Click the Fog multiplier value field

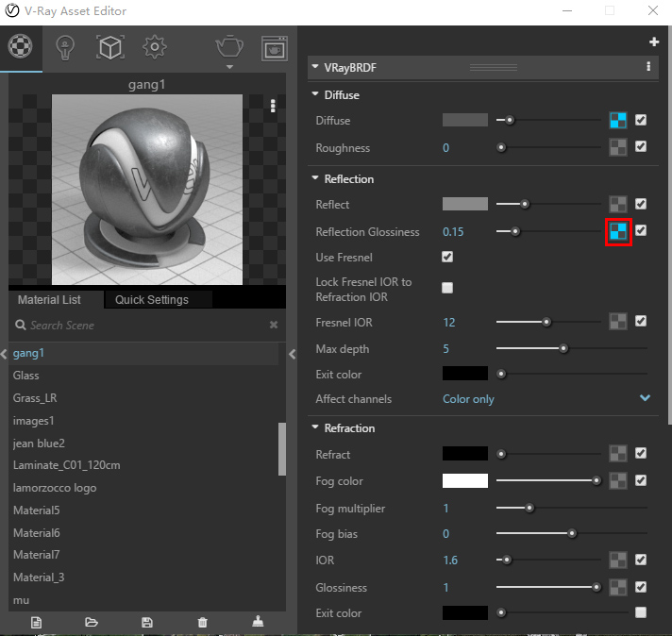(446, 509)
